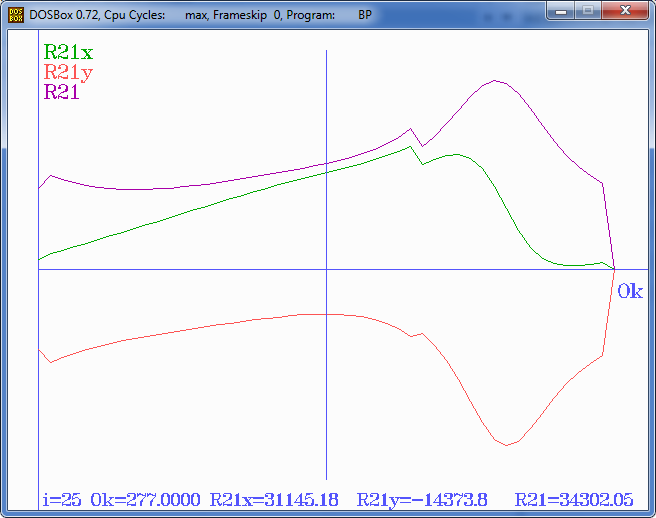
Task: Click the red R21y legend label
Action: coord(68,72)
